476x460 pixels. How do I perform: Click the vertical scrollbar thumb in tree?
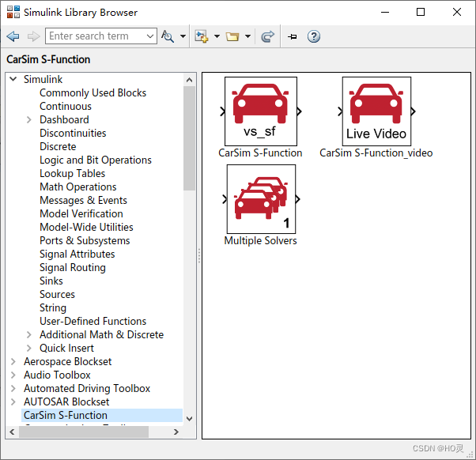coord(190,138)
